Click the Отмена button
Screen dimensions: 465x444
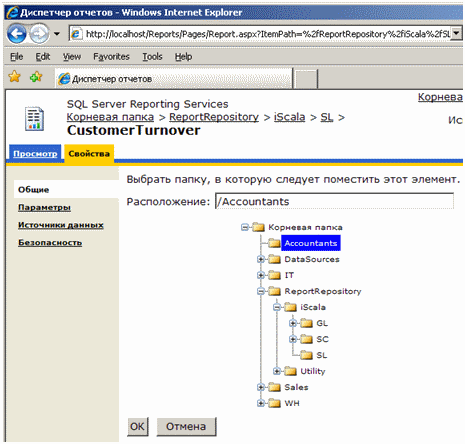tap(186, 426)
